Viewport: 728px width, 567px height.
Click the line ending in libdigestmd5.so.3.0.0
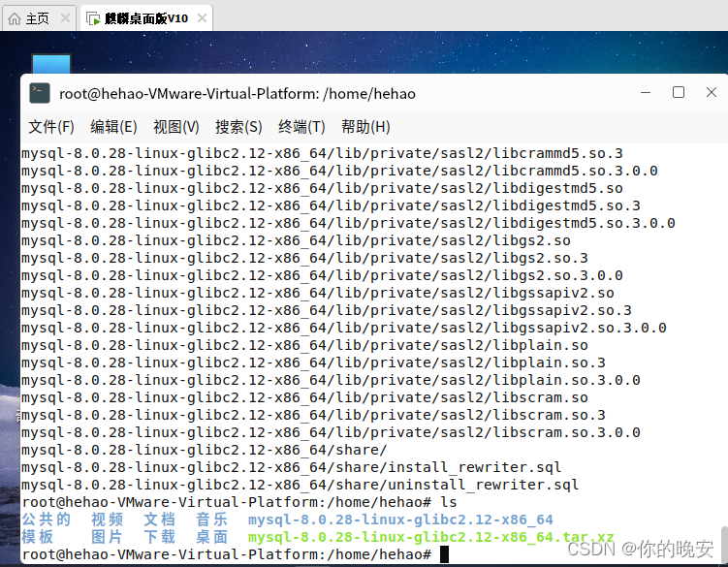tap(348, 223)
